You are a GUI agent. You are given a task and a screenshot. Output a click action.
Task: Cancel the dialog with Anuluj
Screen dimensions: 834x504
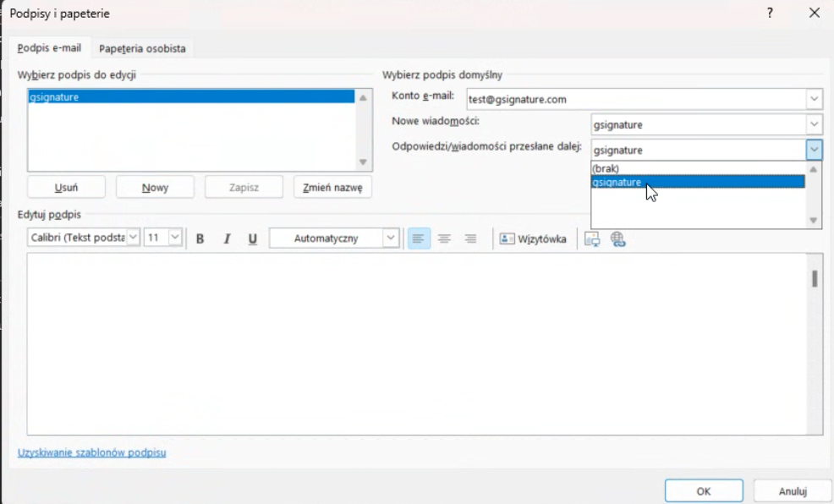pyautogui.click(x=793, y=490)
